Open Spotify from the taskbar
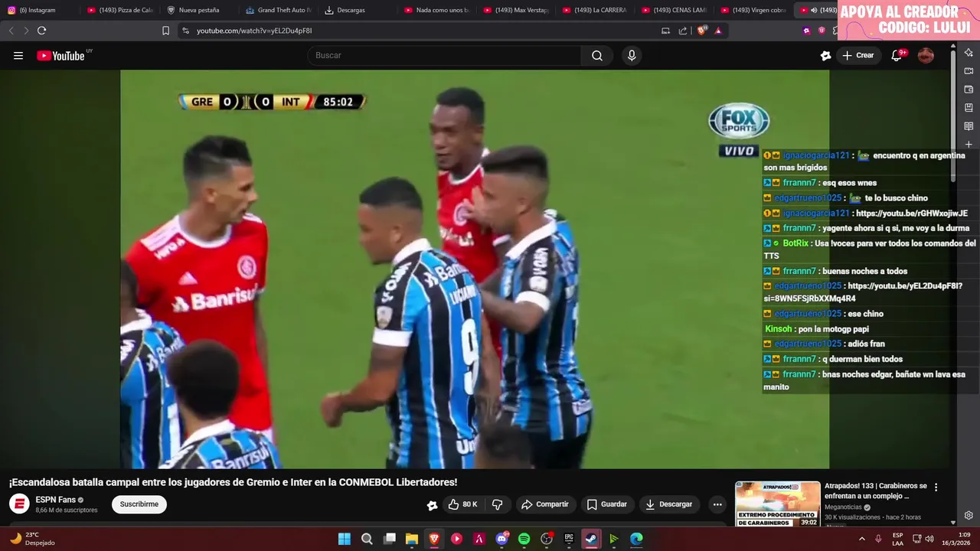This screenshot has width=980, height=551. (x=524, y=539)
